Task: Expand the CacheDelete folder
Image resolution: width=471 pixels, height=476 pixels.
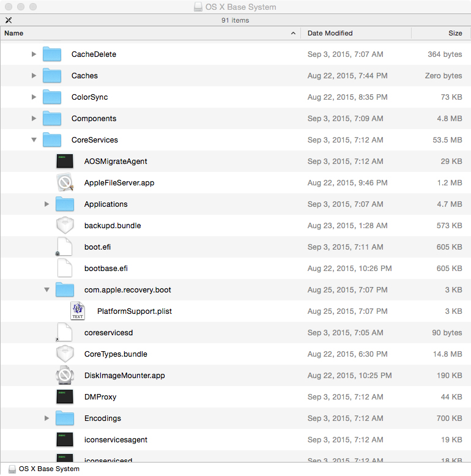Action: point(34,54)
